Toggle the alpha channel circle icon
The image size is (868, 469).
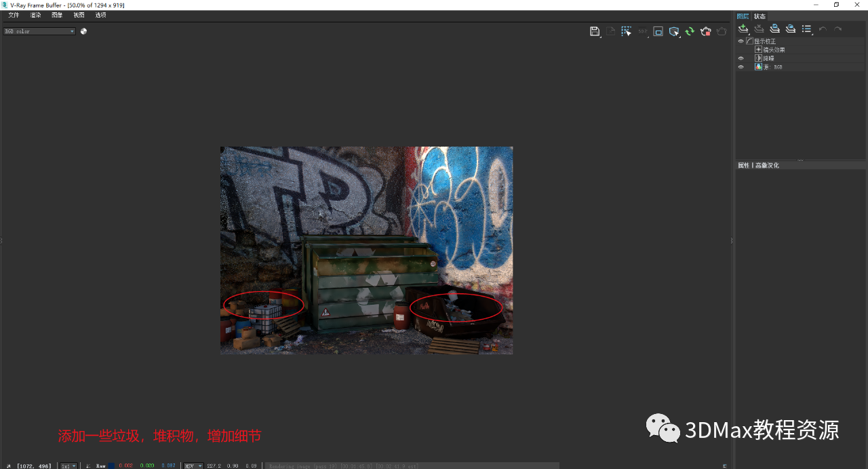pyautogui.click(x=83, y=31)
